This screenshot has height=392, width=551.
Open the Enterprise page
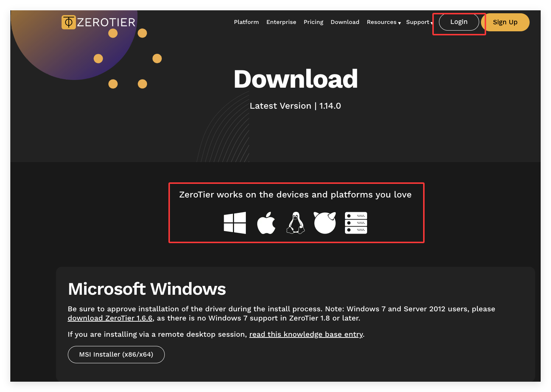click(x=281, y=22)
